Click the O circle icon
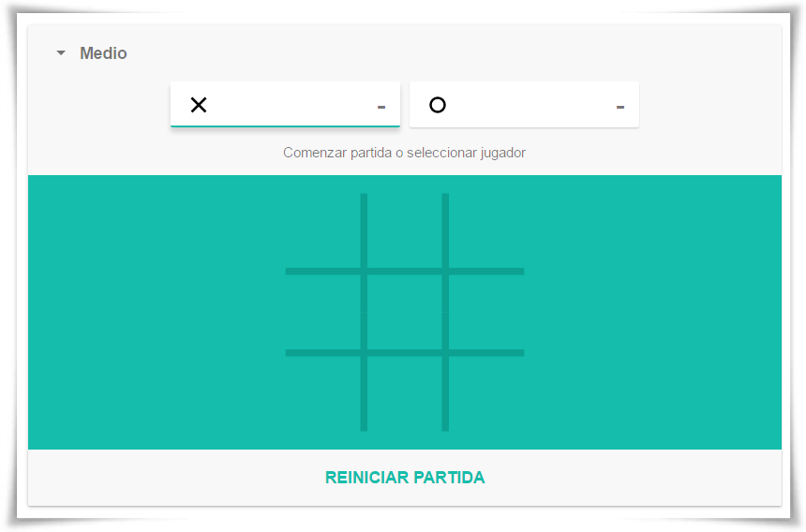The image size is (806, 532). 438,105
